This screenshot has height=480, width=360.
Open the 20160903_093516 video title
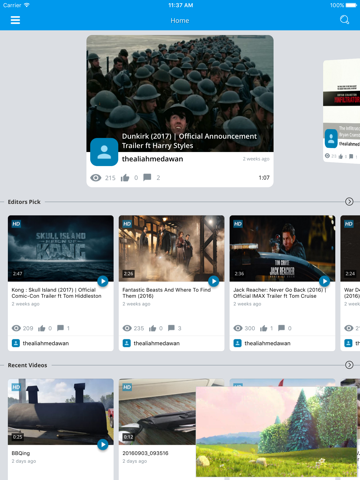tap(145, 453)
